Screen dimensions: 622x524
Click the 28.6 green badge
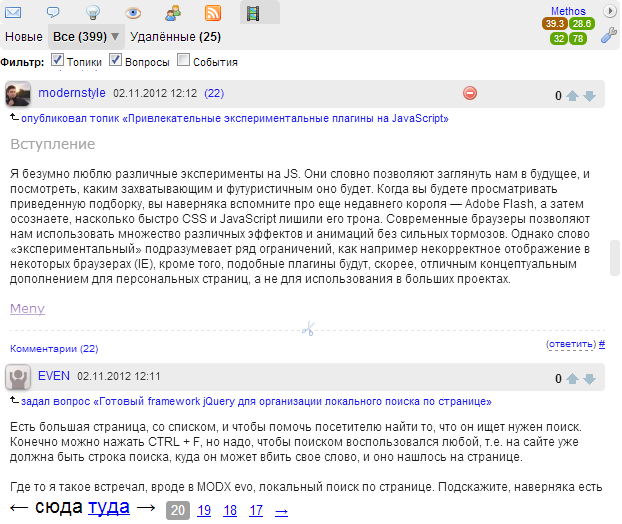[x=582, y=24]
